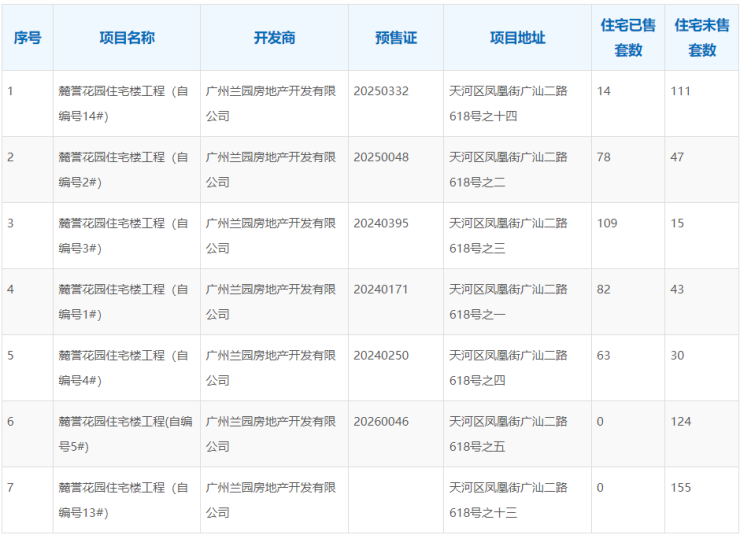The height and width of the screenshot is (535, 740).
Task: Click sold count 78
Action: tap(604, 157)
